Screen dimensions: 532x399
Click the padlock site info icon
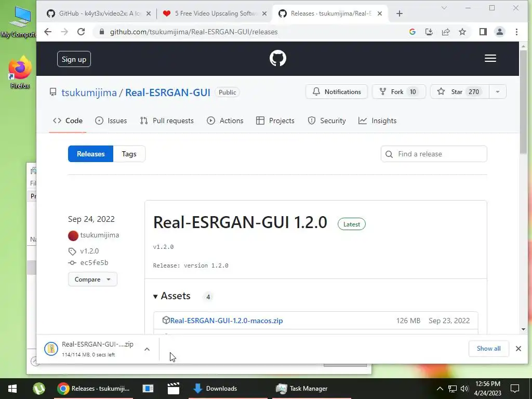click(101, 32)
